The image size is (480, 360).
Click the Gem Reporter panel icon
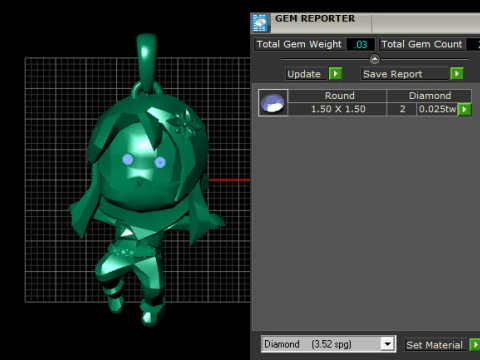coord(260,23)
